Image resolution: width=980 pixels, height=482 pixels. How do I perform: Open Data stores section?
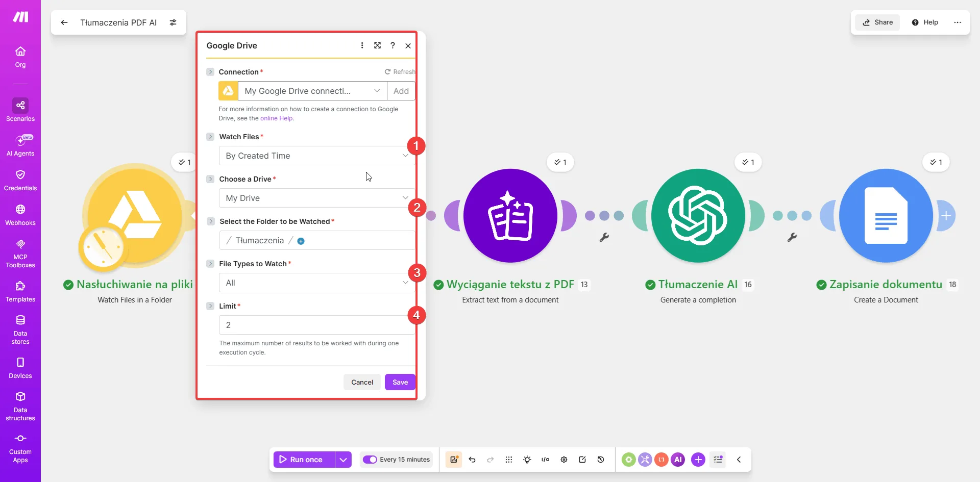[x=20, y=329]
